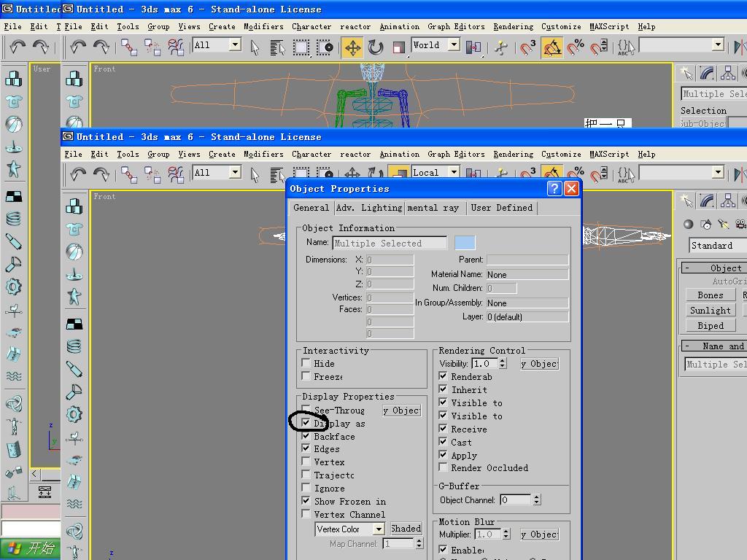Image resolution: width=747 pixels, height=560 pixels.
Task: Click the Lights icon in the front Create panel
Action: 723,225
